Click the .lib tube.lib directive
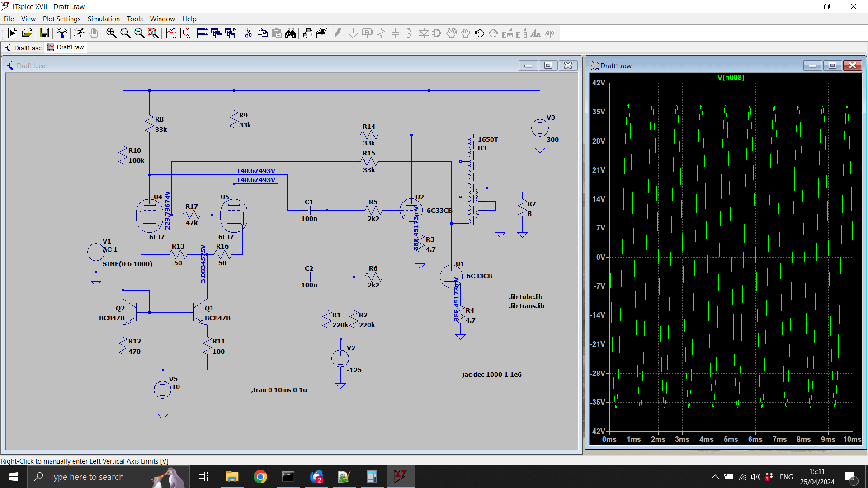 click(x=525, y=297)
